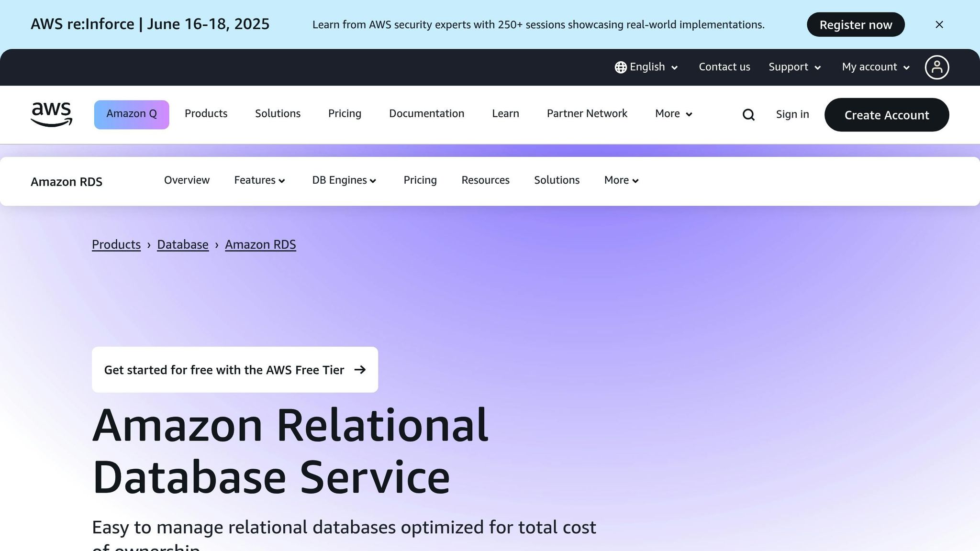Viewport: 980px width, 551px height.
Task: Open the Documentation menu item
Action: 426,114
